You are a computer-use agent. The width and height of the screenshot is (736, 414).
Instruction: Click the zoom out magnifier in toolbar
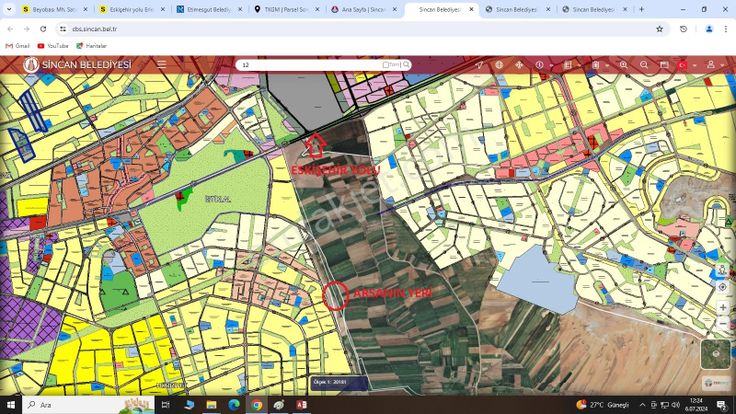tap(644, 65)
